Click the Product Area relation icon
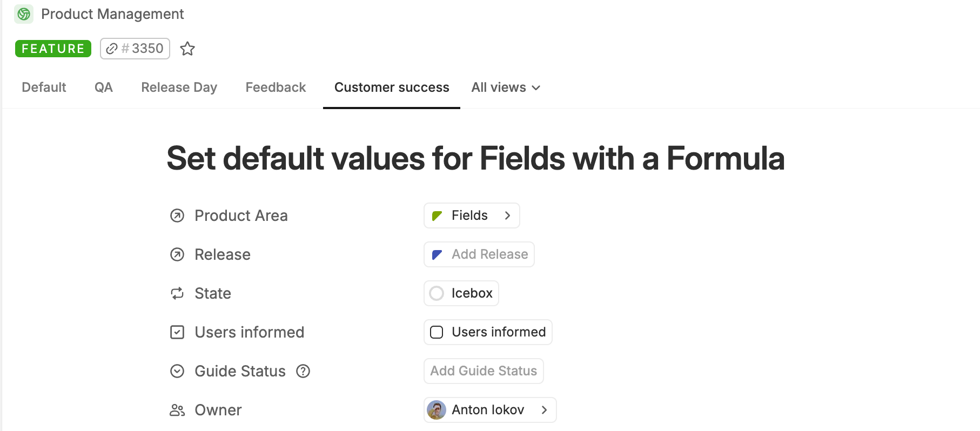 (x=177, y=215)
